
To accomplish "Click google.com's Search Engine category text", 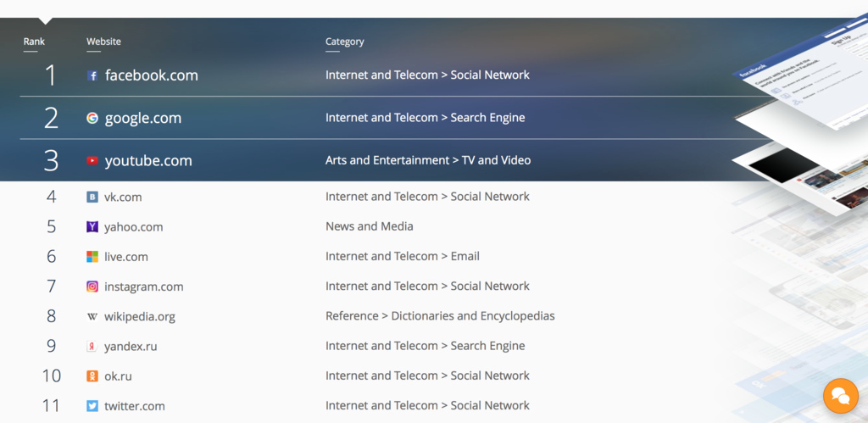I will [x=426, y=117].
